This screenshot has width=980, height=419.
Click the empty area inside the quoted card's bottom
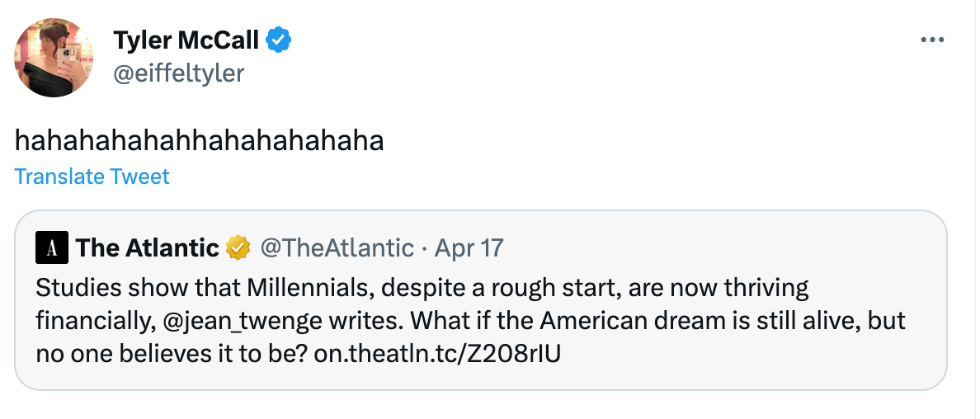(x=750, y=375)
